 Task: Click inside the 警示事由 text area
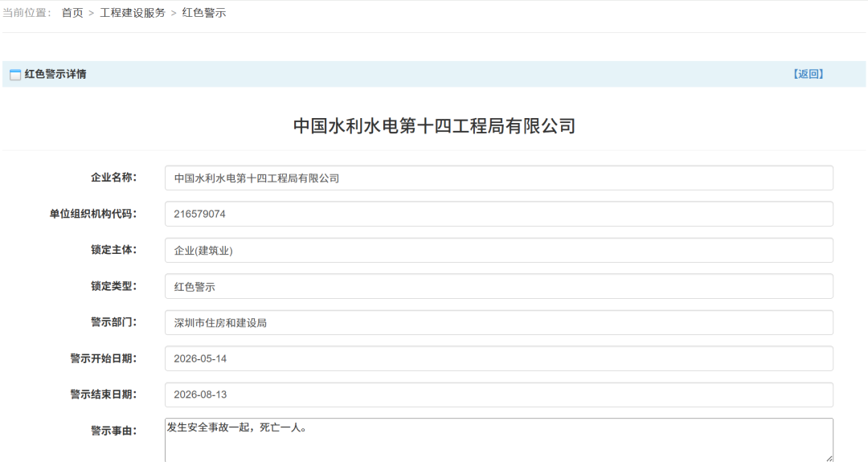click(499, 440)
